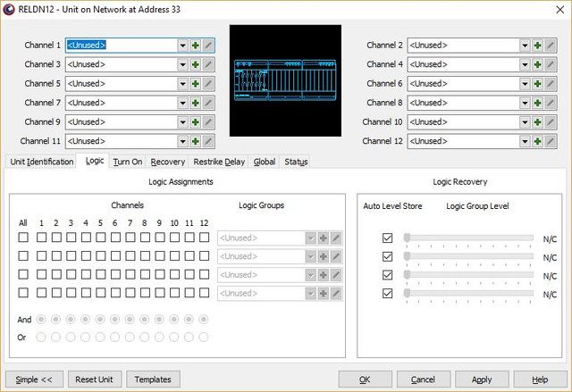Viewport: 572px width, 392px height.
Task: Click the green plus icon for Channel 11
Action: [x=196, y=141]
